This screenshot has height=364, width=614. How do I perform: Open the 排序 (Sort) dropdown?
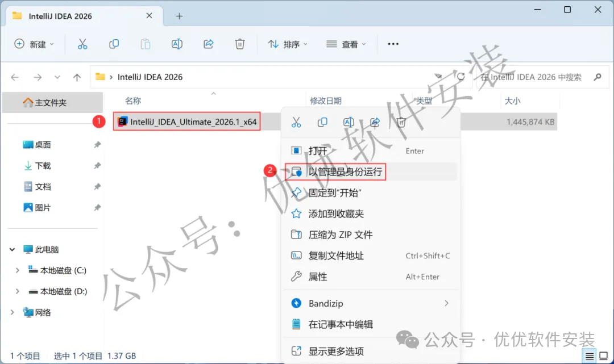288,44
